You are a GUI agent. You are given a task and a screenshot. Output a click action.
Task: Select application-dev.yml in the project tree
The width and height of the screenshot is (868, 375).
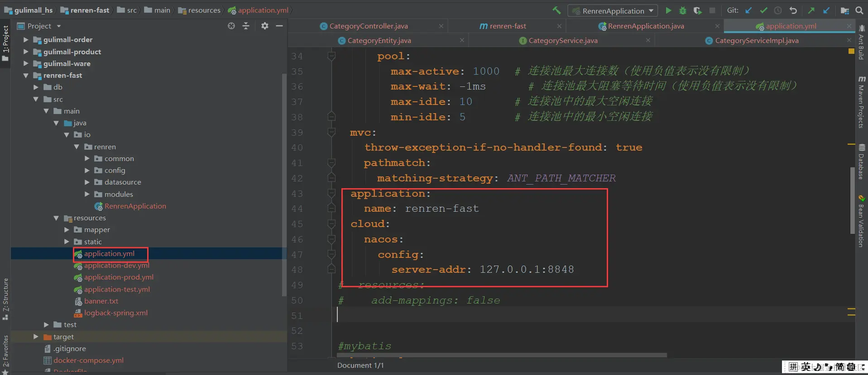click(x=112, y=266)
